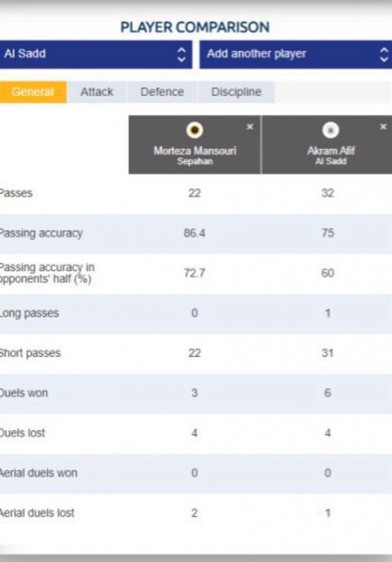Select the Discipline tab

pos(236,92)
